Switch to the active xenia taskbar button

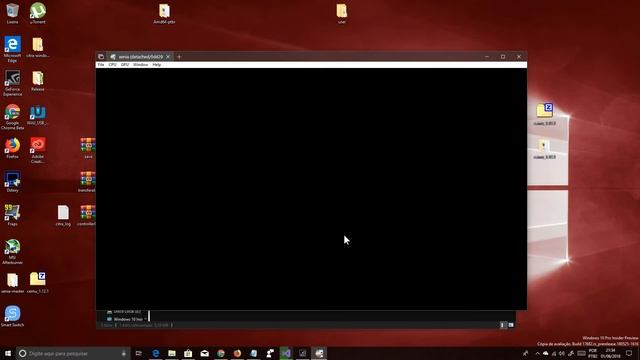point(319,353)
